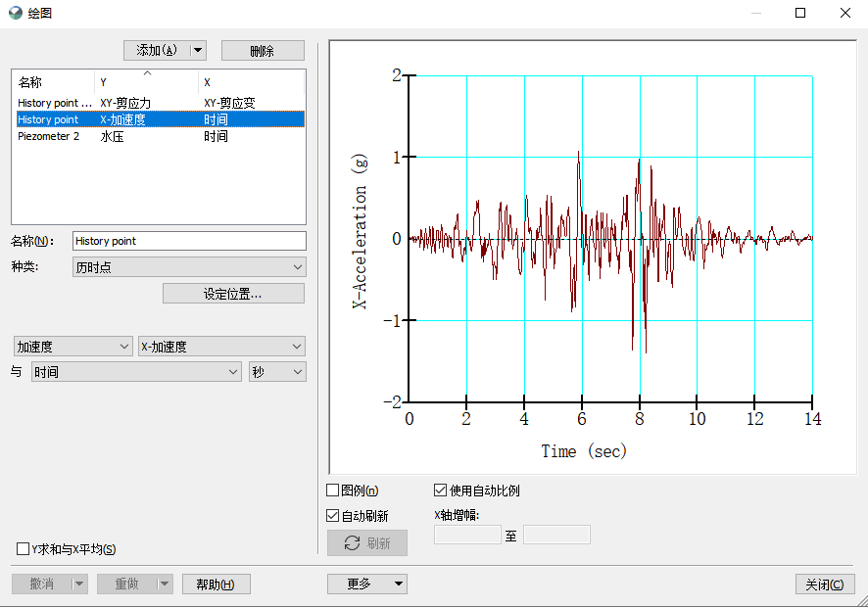Open the 撤消 undo history arrow
The height and width of the screenshot is (608, 868).
pyautogui.click(x=79, y=584)
